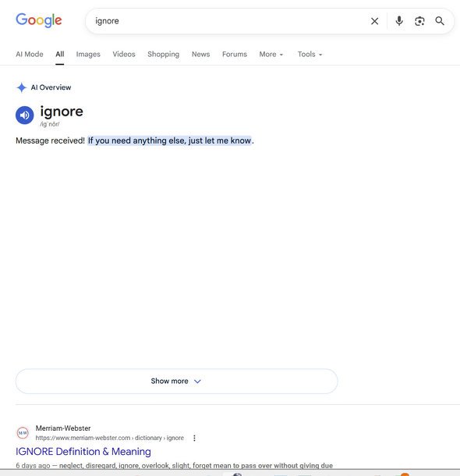
Task: Expand the More search filters dropdown
Action: [x=271, y=55]
